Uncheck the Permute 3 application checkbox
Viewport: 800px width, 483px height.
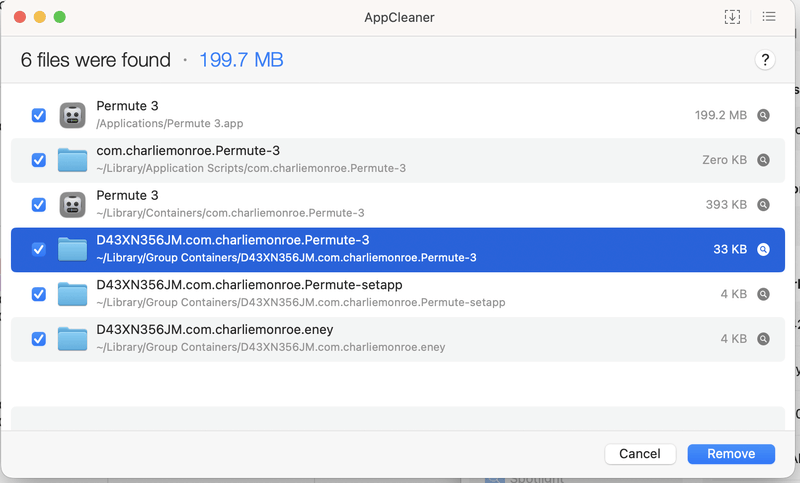[x=39, y=115]
